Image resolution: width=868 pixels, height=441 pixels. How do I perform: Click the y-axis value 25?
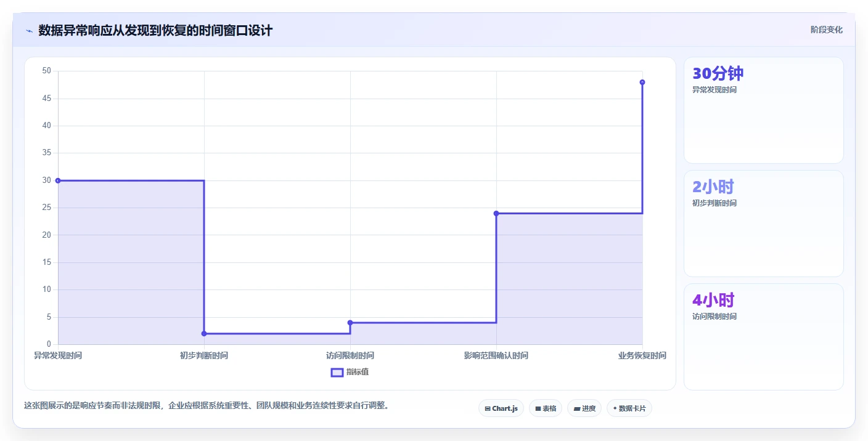click(x=47, y=208)
